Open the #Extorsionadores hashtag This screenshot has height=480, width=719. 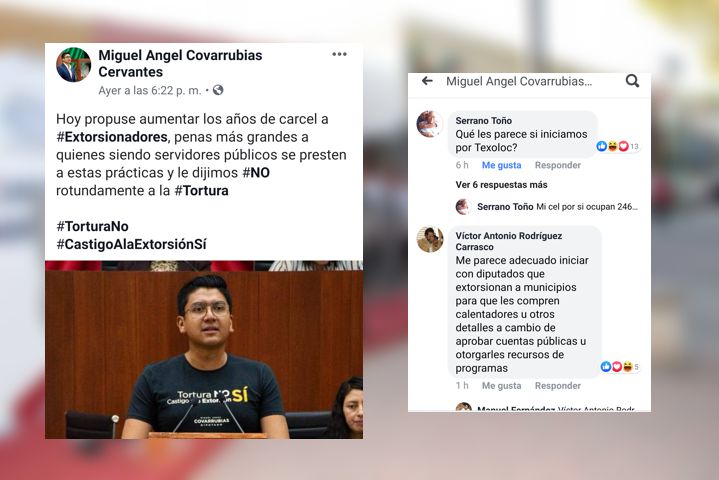pos(112,137)
